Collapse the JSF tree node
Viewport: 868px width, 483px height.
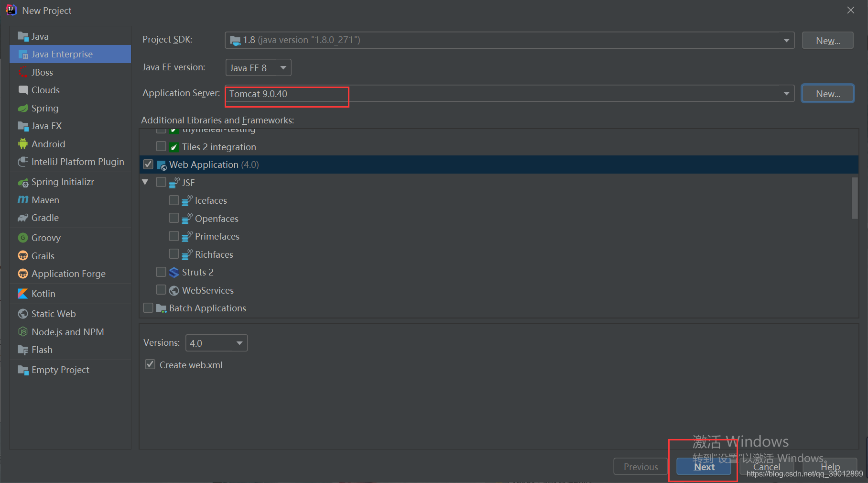click(145, 182)
